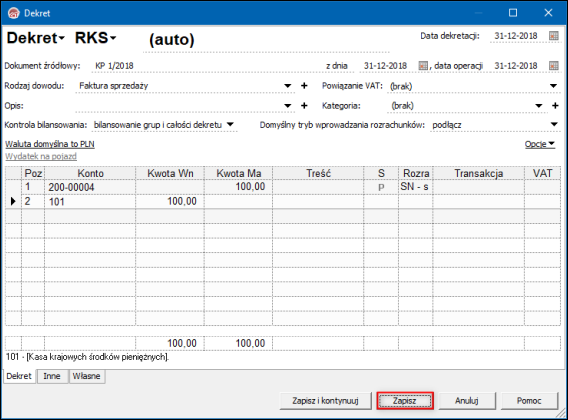Open calendar next to Data dekretacji
Viewport: 568px width, 420px height.
(554, 36)
